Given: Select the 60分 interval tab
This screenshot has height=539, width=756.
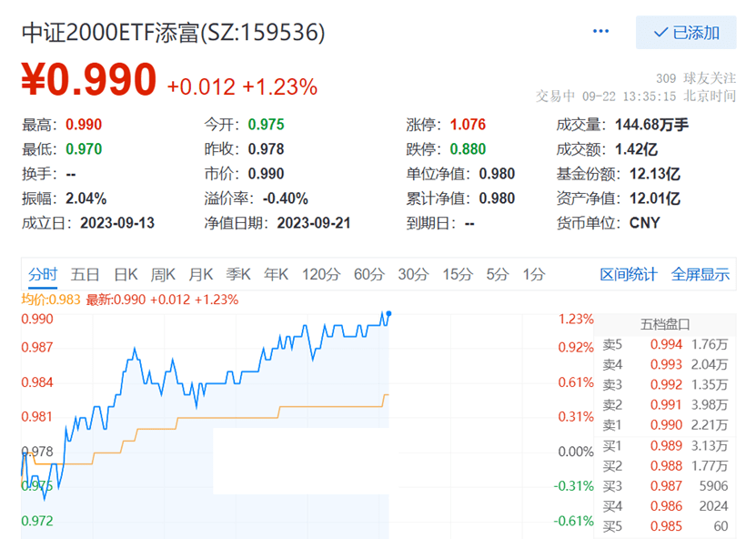Looking at the screenshot, I should (368, 274).
